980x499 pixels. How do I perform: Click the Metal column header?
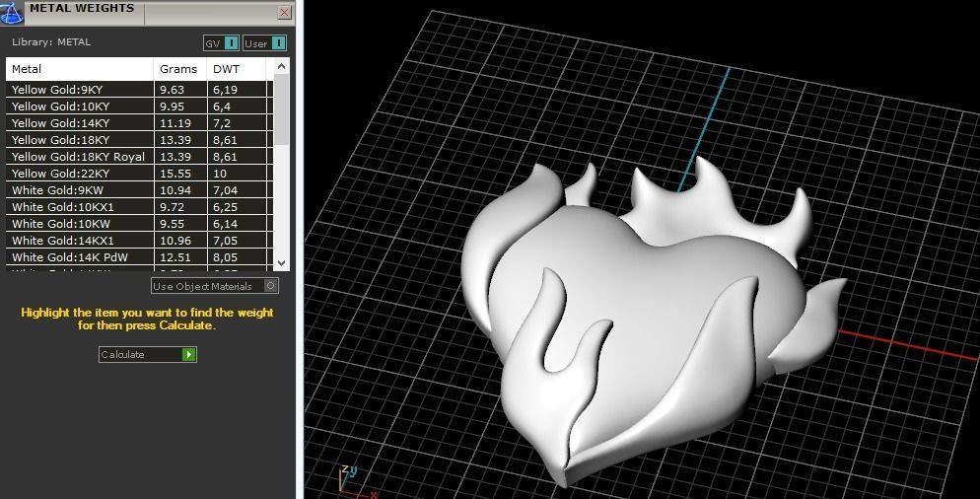(80, 69)
